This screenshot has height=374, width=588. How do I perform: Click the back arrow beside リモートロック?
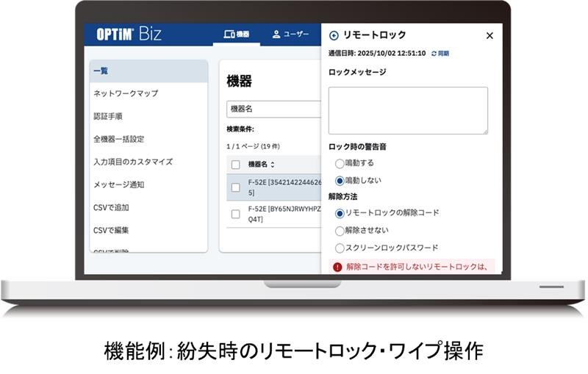[334, 35]
